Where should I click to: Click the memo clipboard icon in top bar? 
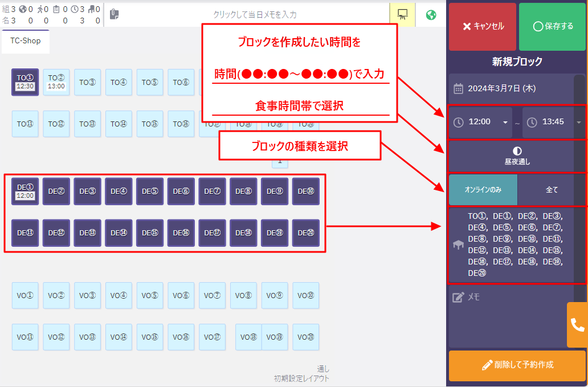point(114,15)
